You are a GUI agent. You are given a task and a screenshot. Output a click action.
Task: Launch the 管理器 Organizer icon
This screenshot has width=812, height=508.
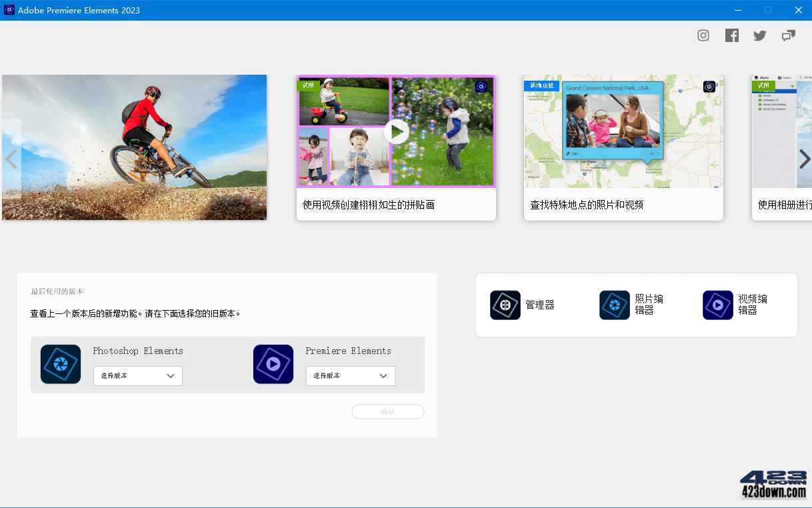click(x=505, y=305)
